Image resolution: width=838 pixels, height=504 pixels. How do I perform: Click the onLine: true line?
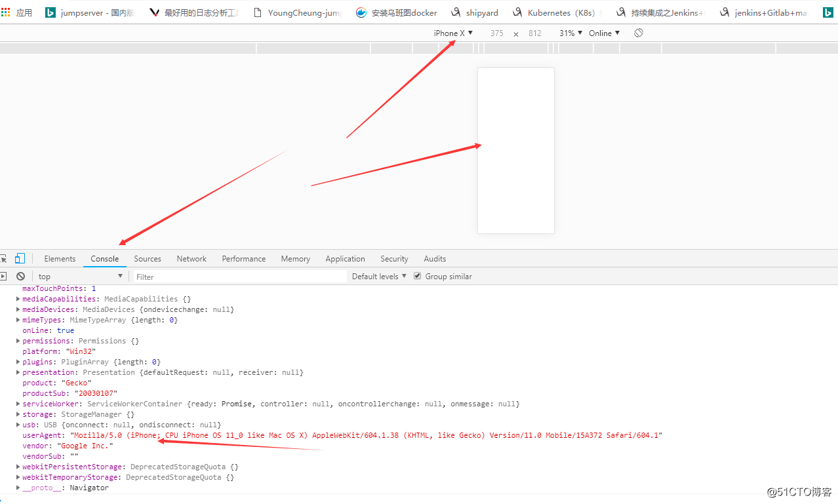49,330
